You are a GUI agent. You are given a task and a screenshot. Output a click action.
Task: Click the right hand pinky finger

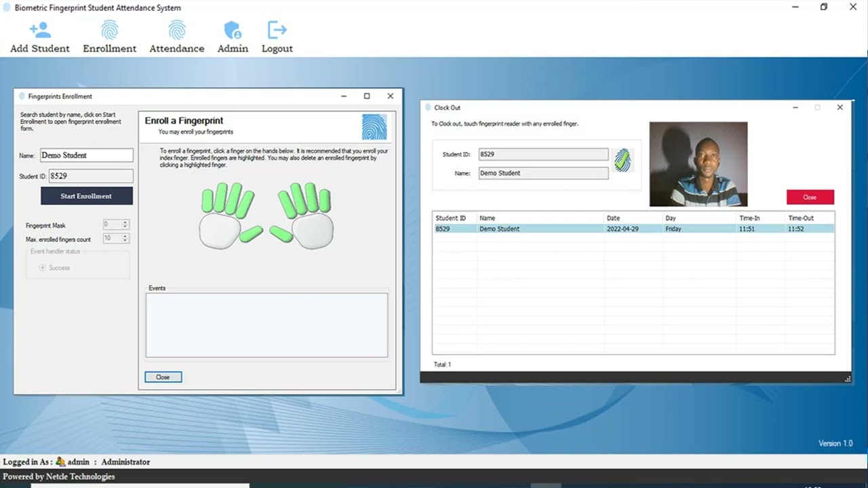[325, 201]
